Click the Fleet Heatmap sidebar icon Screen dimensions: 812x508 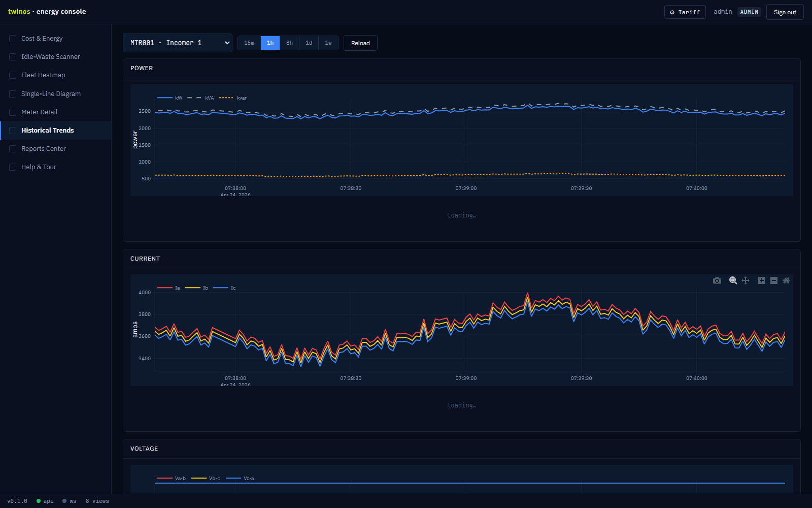point(13,75)
